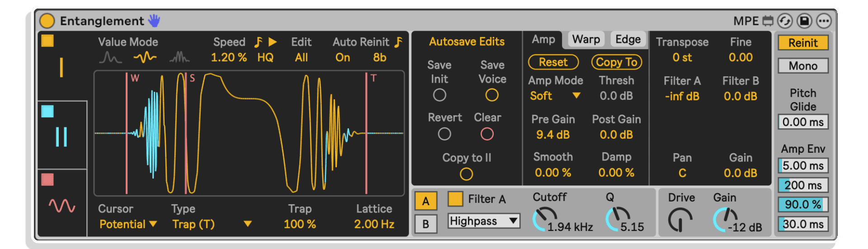
Task: Toggle the pink LFO enable square
Action: tap(47, 179)
